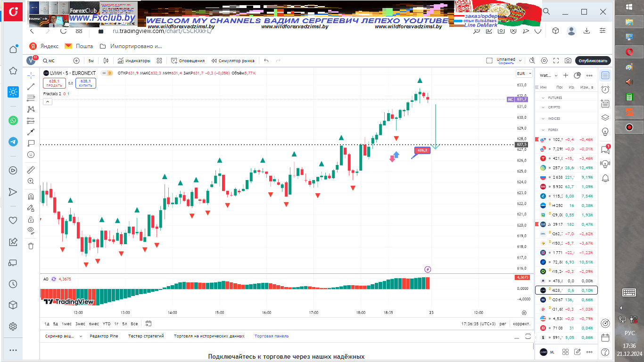Toggle the коррект. adjustment setting
Screen dimensions: 644x362
(x=521, y=324)
